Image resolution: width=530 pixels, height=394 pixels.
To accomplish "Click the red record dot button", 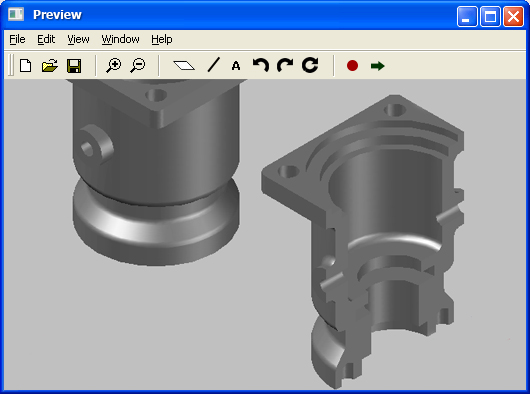I will point(352,66).
